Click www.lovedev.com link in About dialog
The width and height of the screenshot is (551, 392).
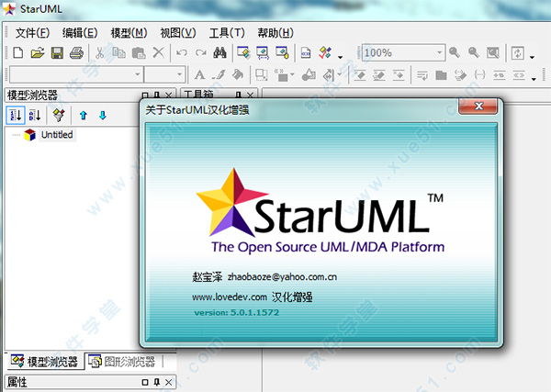tap(230, 297)
